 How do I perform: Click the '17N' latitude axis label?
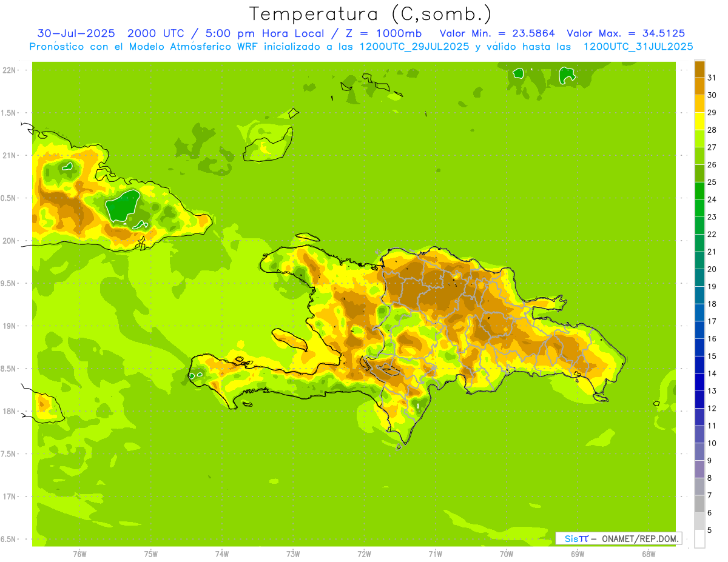tap(9, 497)
